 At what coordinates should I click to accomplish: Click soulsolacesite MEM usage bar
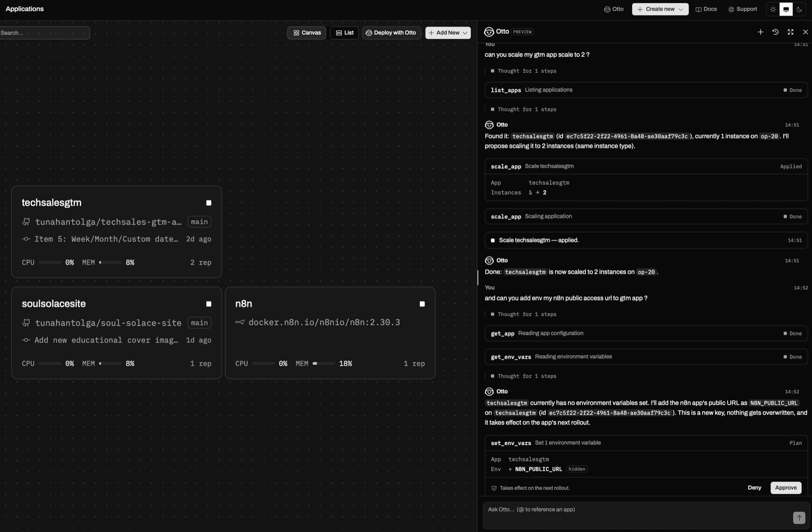click(x=110, y=364)
